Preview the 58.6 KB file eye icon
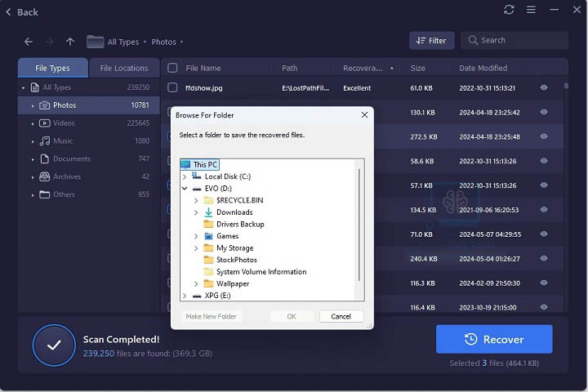 pyautogui.click(x=544, y=161)
